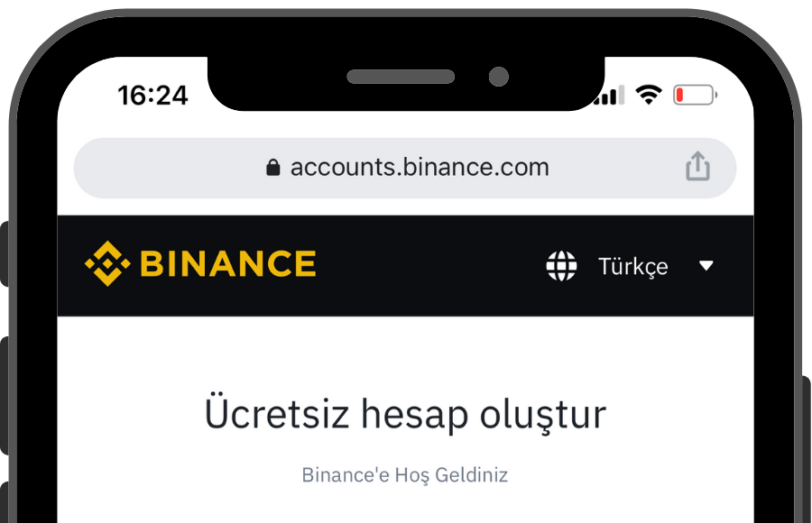Viewport: 812px width, 523px height.
Task: Tap the 16:24 clock in status bar
Action: tap(152, 96)
